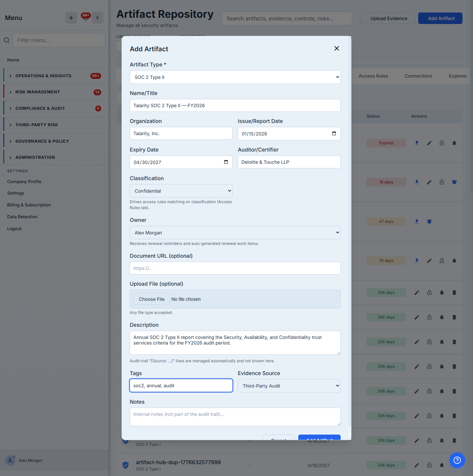This screenshot has height=476, width=473.
Task: Open access lock for artifact-hub-dup-1776632577999
Action: point(429,465)
